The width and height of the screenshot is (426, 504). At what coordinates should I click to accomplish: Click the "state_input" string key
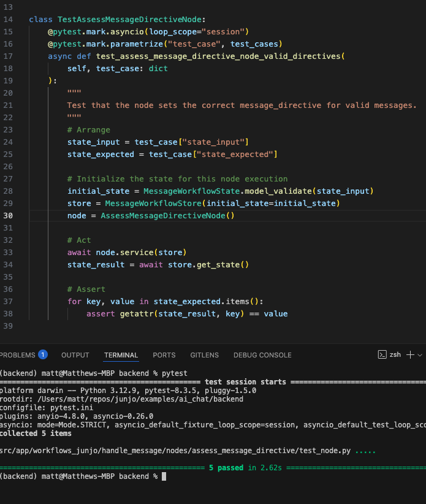[x=213, y=142]
